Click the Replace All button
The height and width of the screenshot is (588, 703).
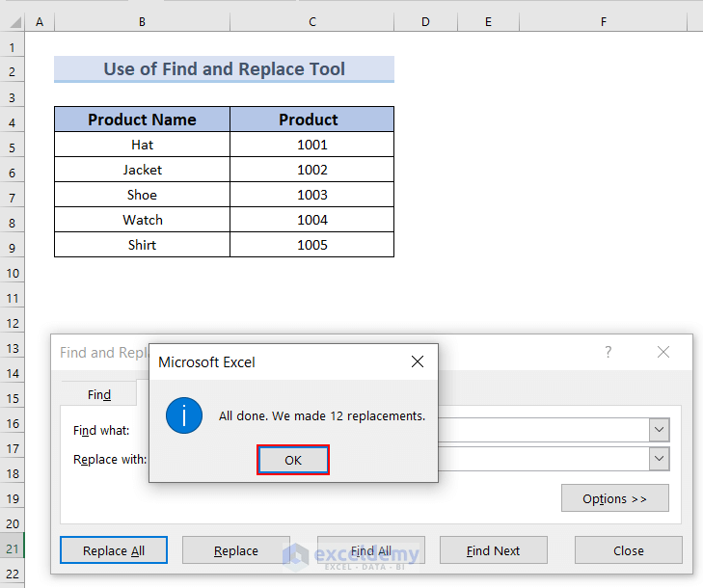[x=114, y=549]
